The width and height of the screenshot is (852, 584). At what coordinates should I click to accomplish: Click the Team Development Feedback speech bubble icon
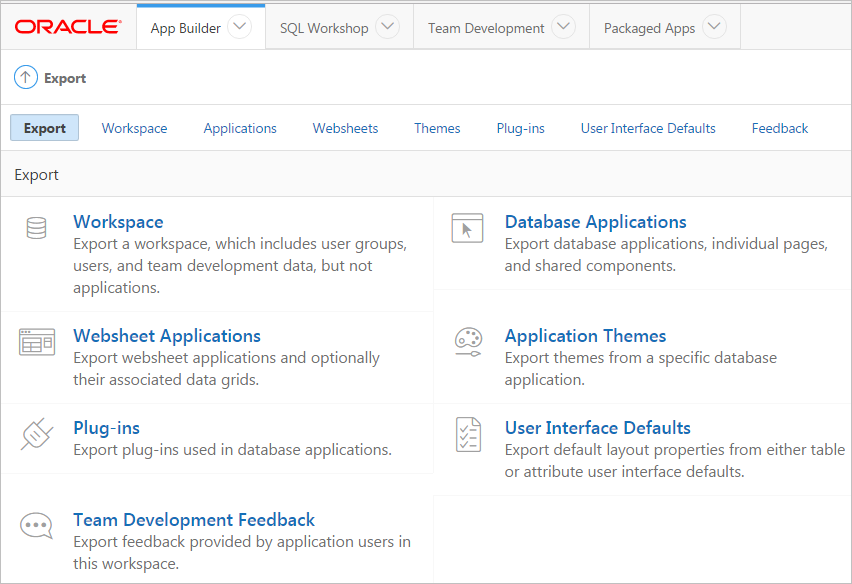pyautogui.click(x=37, y=525)
